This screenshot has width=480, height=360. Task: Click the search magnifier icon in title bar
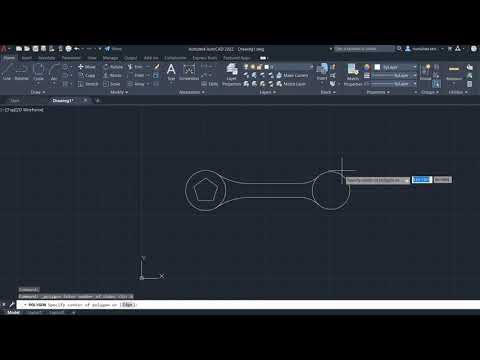[399, 49]
